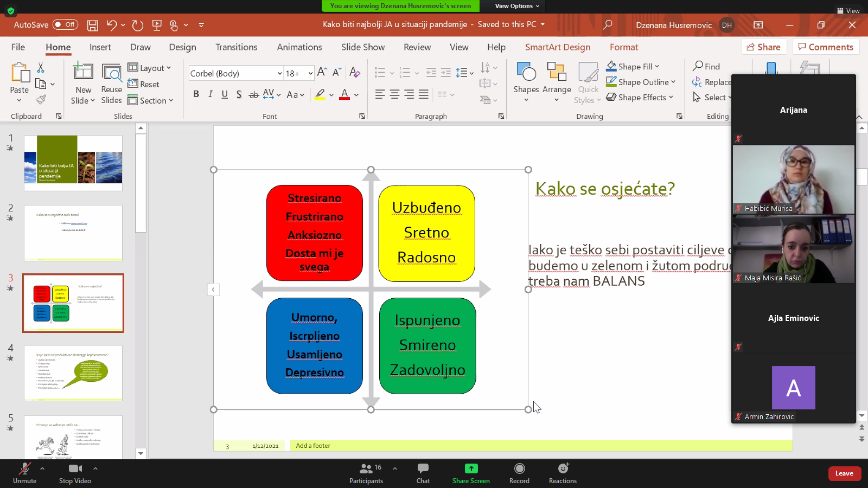Apply text shadow
868x488 pixels.
[x=239, y=94]
